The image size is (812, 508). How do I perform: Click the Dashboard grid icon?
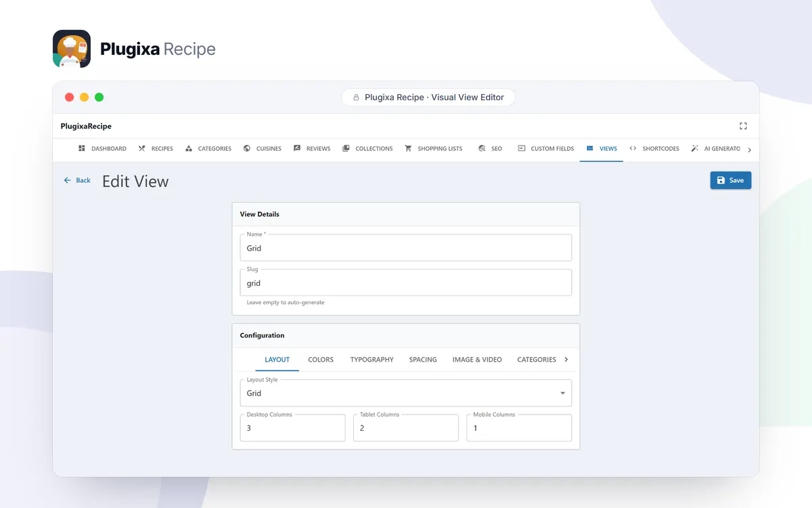(x=82, y=148)
